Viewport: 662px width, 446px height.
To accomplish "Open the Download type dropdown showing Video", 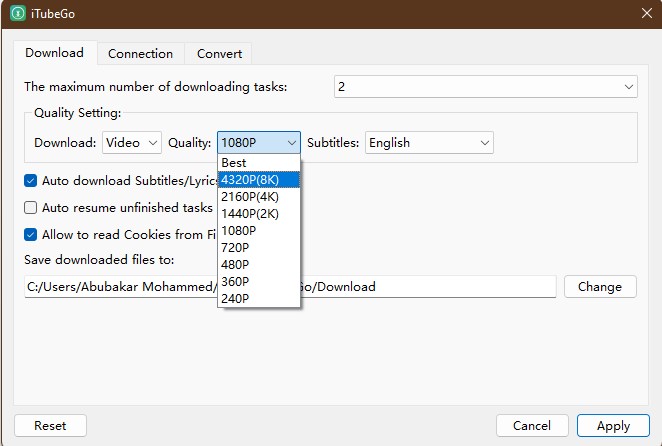I will pos(132,143).
